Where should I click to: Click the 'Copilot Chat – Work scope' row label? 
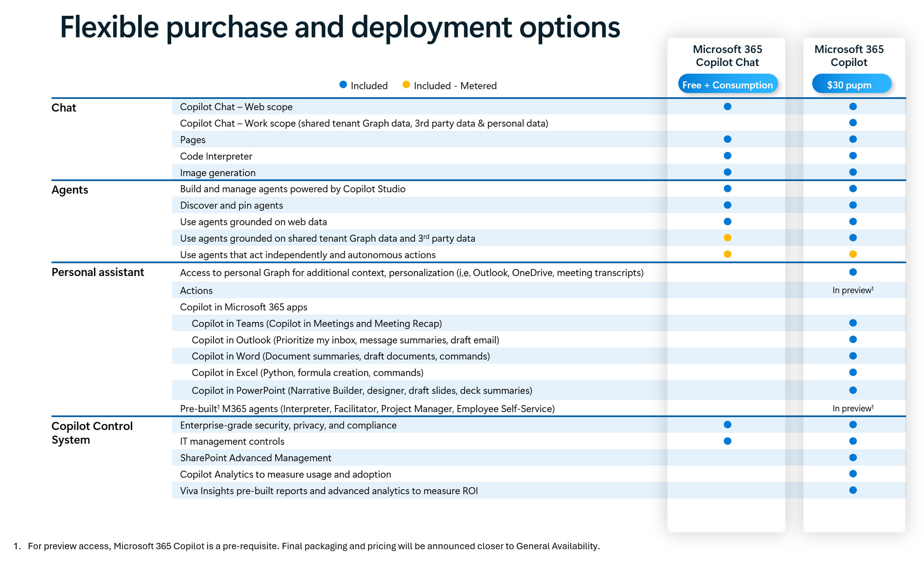[364, 123]
